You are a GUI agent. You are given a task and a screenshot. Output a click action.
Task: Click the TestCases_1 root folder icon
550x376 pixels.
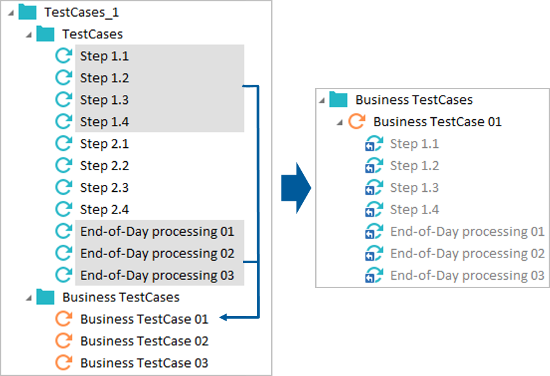tap(27, 12)
